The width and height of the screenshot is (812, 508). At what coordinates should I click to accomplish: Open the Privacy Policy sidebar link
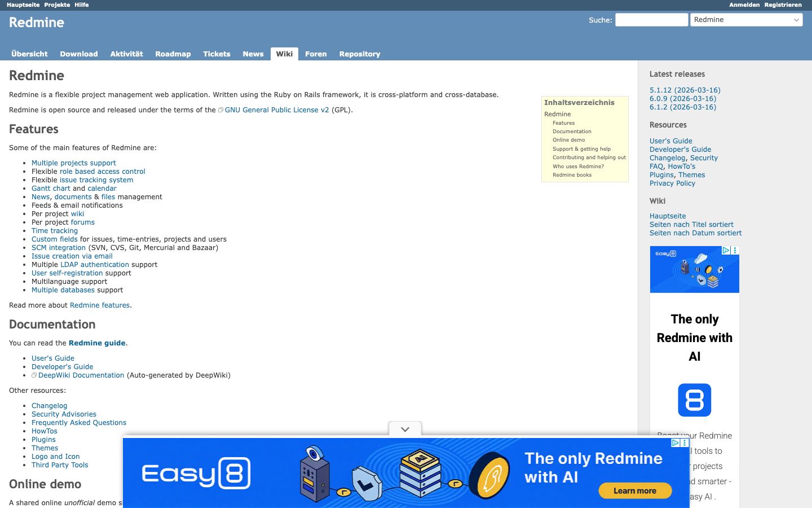(672, 183)
